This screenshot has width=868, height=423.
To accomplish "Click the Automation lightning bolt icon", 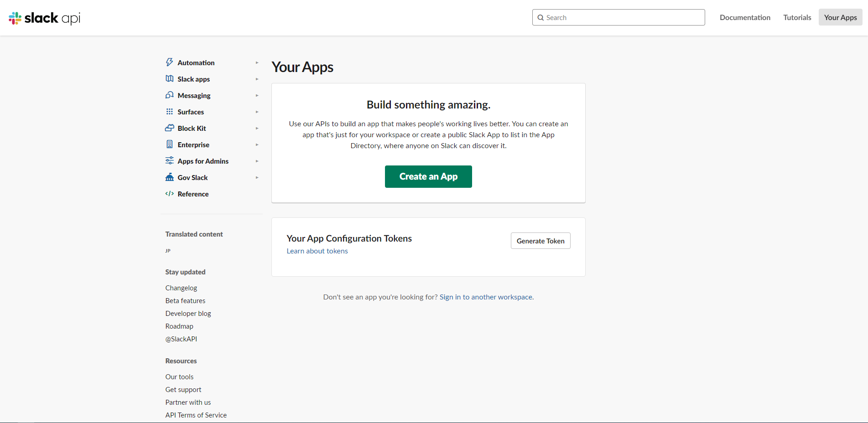I will [169, 62].
